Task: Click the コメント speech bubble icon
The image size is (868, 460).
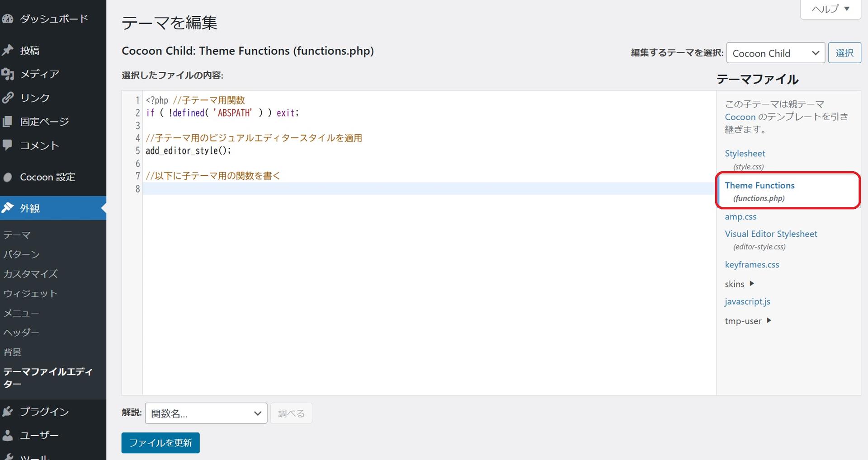Action: tap(7, 145)
